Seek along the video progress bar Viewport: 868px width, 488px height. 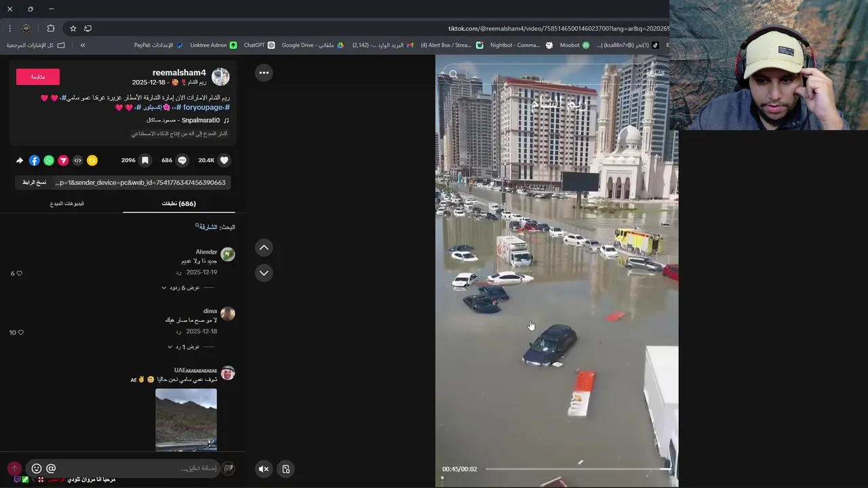tap(578, 469)
